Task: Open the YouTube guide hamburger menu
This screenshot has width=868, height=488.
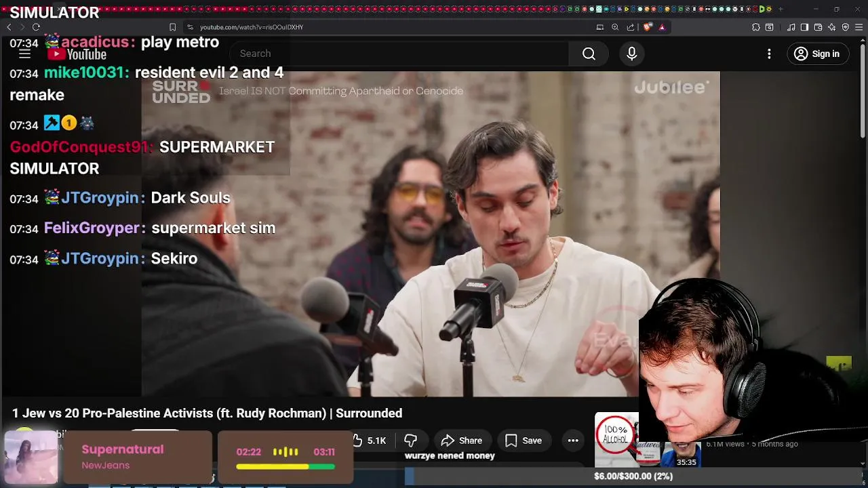Action: pos(24,54)
